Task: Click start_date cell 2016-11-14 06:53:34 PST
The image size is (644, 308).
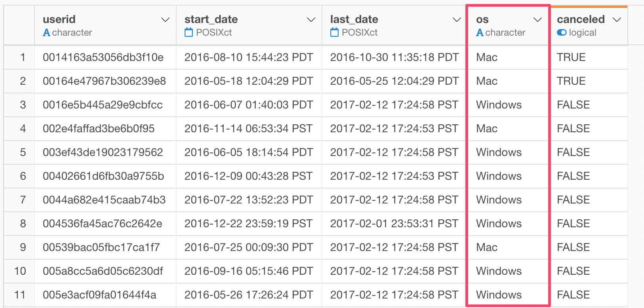Action: click(248, 129)
